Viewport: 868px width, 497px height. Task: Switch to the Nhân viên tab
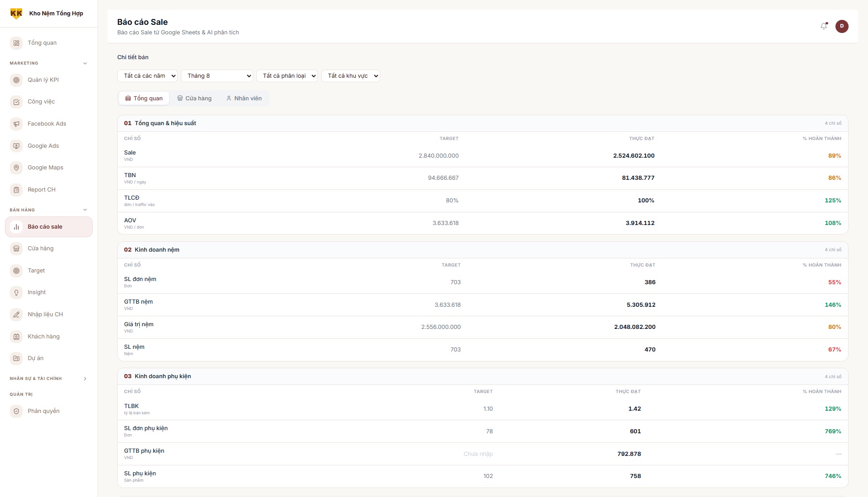(244, 98)
